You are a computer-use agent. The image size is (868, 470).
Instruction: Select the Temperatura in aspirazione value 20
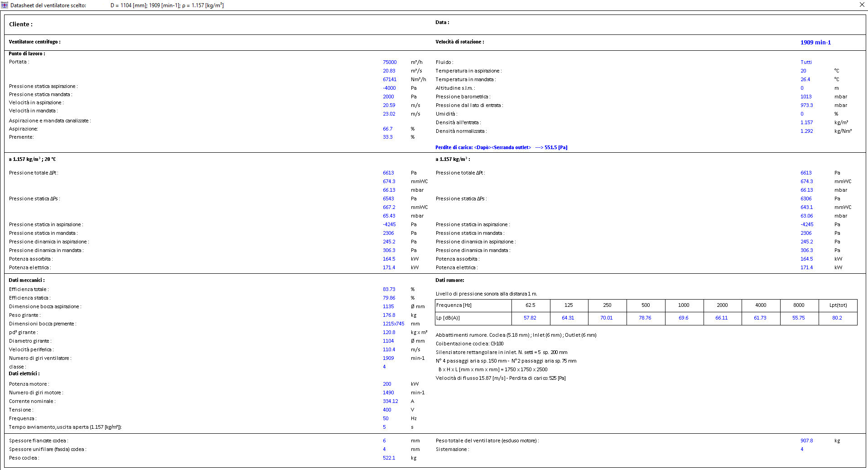803,71
